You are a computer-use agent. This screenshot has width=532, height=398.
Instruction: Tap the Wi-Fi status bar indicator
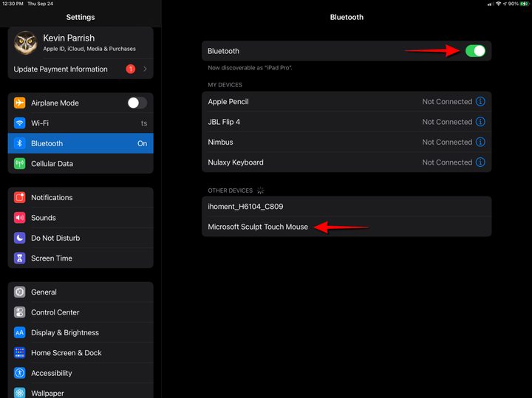pos(499,4)
